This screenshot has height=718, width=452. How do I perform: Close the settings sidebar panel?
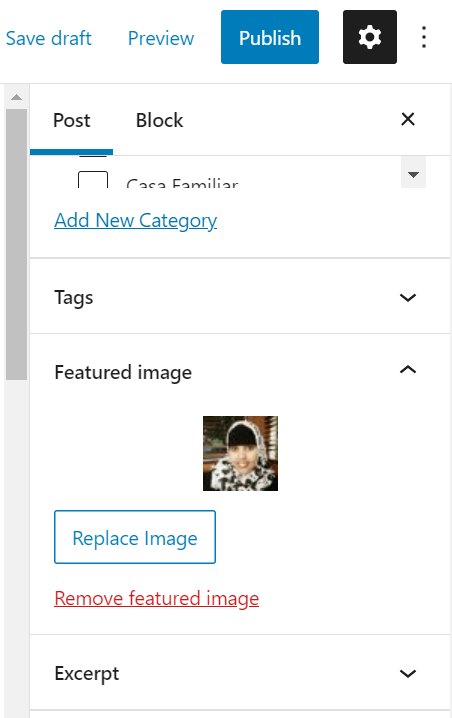[x=408, y=120]
